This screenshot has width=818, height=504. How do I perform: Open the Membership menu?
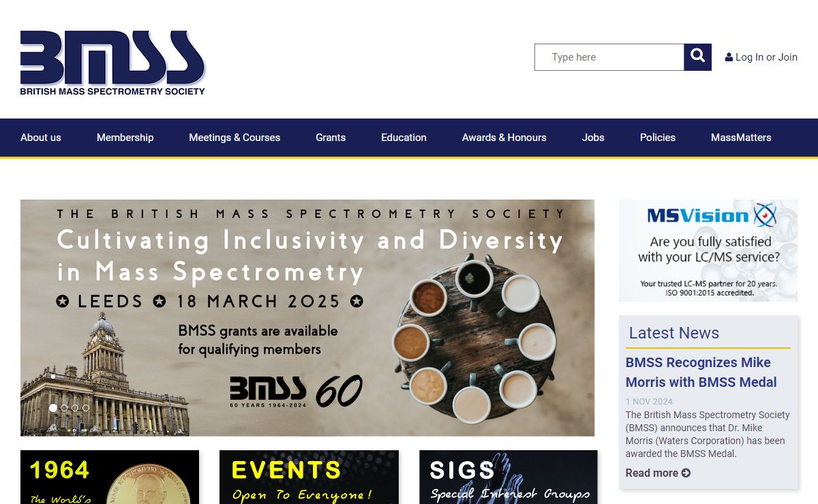pyautogui.click(x=125, y=138)
